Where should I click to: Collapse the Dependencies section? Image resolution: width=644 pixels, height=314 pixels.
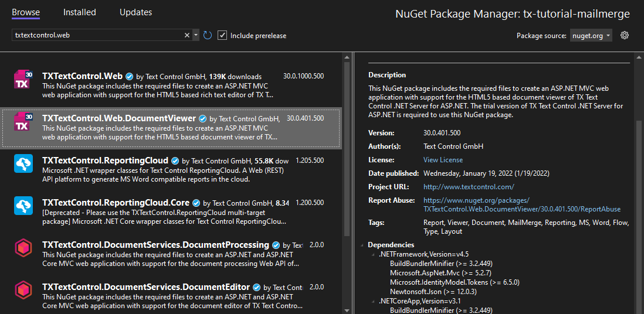click(x=362, y=245)
